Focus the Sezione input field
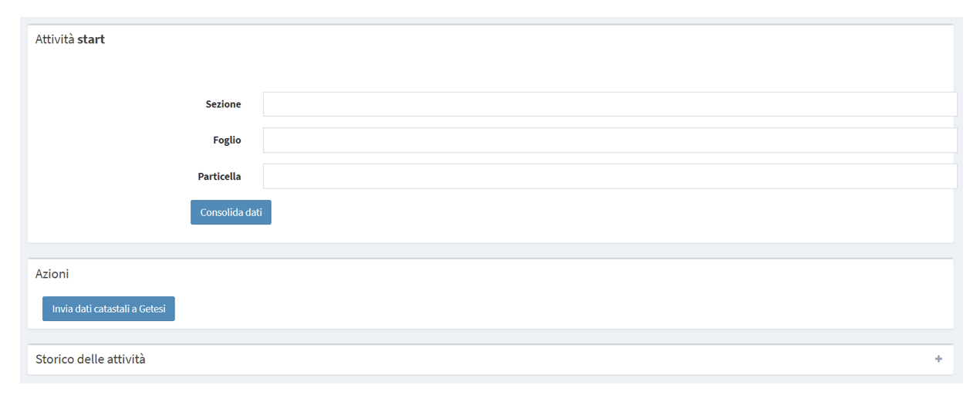The height and width of the screenshot is (409, 980). (x=610, y=104)
